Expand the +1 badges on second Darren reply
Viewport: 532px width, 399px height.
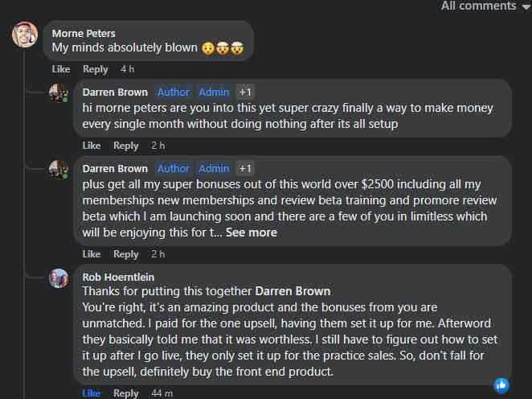246,168
